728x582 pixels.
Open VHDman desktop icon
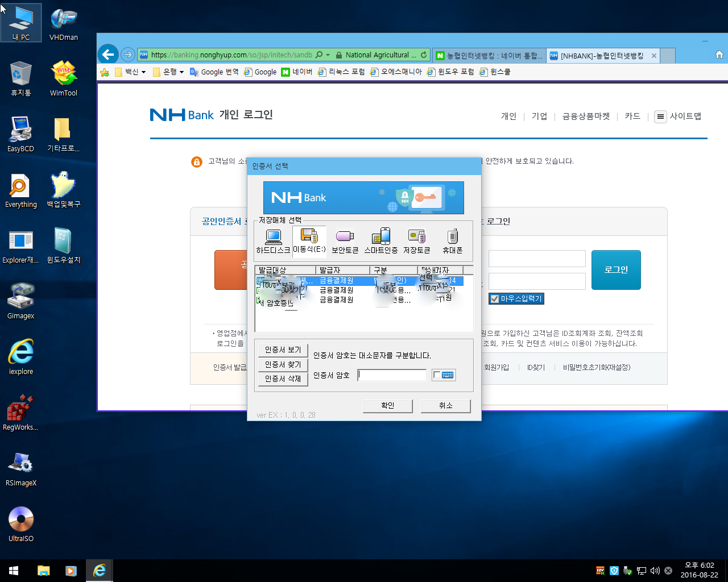click(64, 24)
